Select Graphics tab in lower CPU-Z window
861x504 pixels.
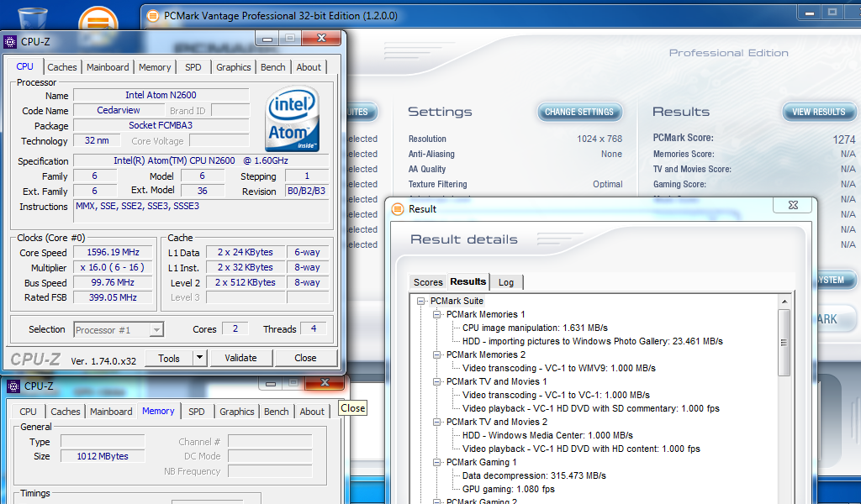point(236,412)
